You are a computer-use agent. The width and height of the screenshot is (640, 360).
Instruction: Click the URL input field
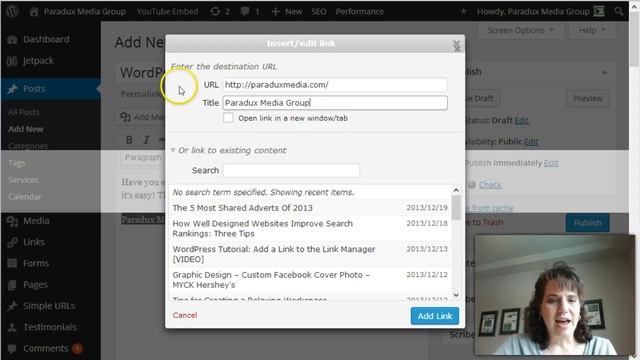pyautogui.click(x=335, y=84)
